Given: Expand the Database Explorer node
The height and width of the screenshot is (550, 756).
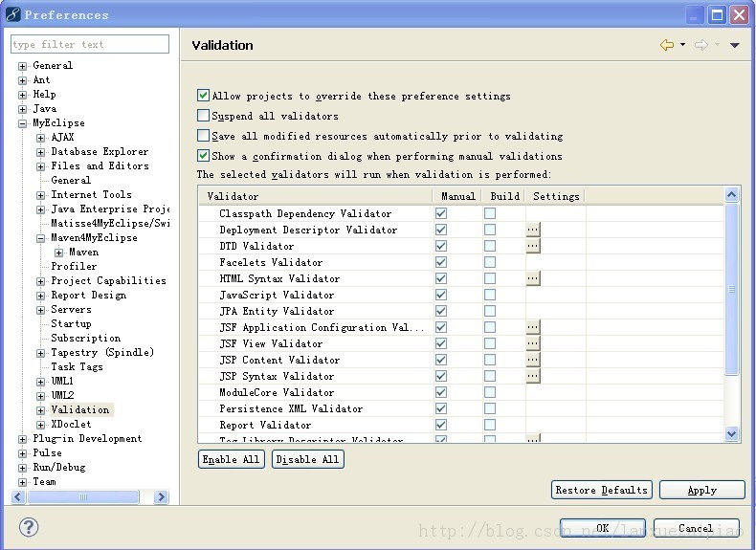Looking at the screenshot, I should pyautogui.click(x=40, y=152).
